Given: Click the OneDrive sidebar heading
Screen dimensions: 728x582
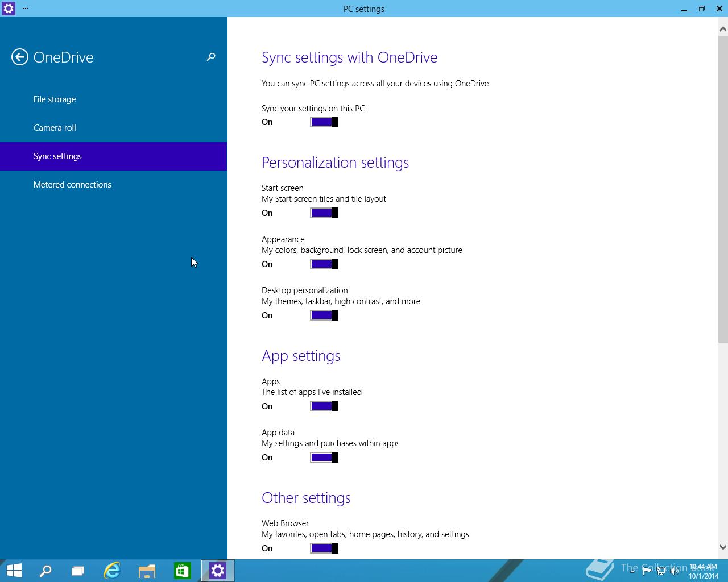Looking at the screenshot, I should [63, 57].
